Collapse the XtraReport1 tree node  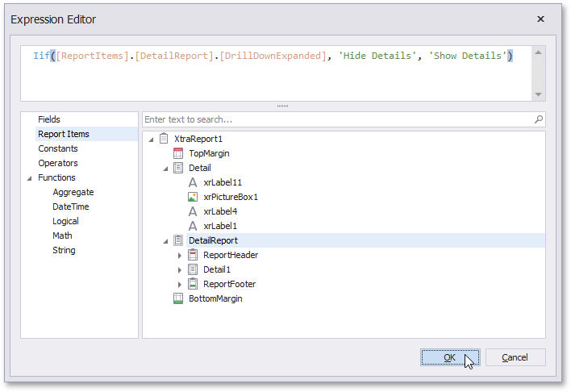pyautogui.click(x=151, y=140)
